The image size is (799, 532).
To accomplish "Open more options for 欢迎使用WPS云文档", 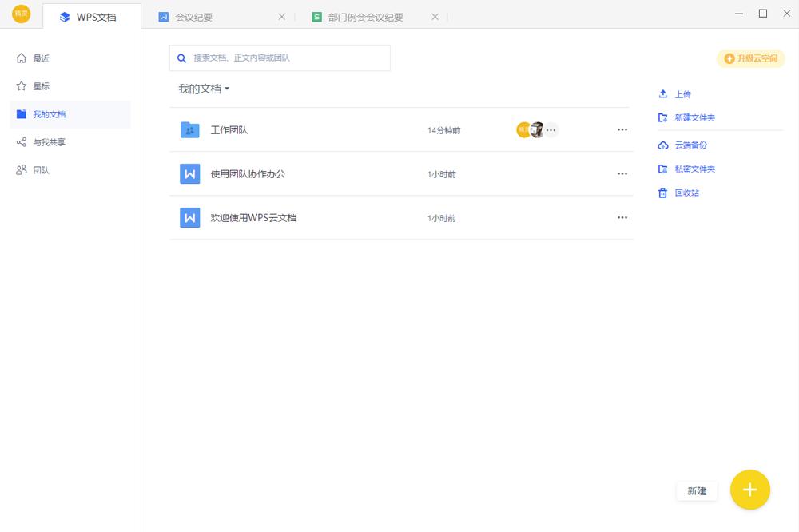I will click(x=622, y=217).
